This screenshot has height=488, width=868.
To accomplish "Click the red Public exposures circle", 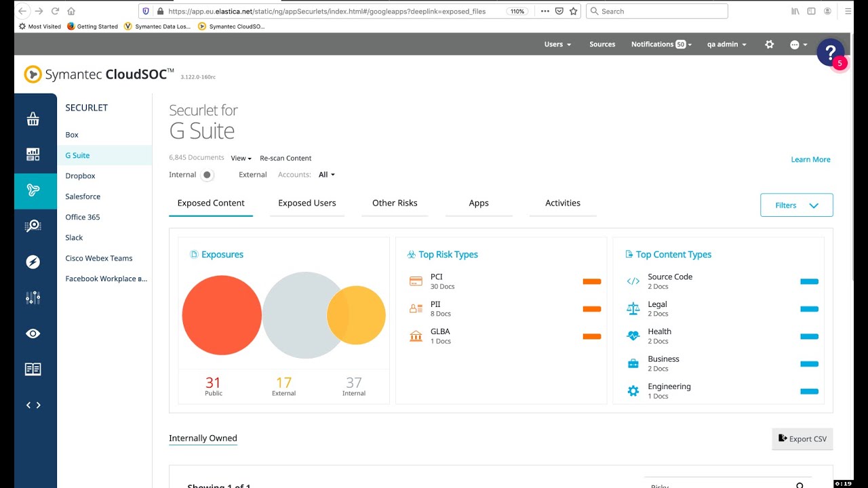I will pyautogui.click(x=221, y=315).
